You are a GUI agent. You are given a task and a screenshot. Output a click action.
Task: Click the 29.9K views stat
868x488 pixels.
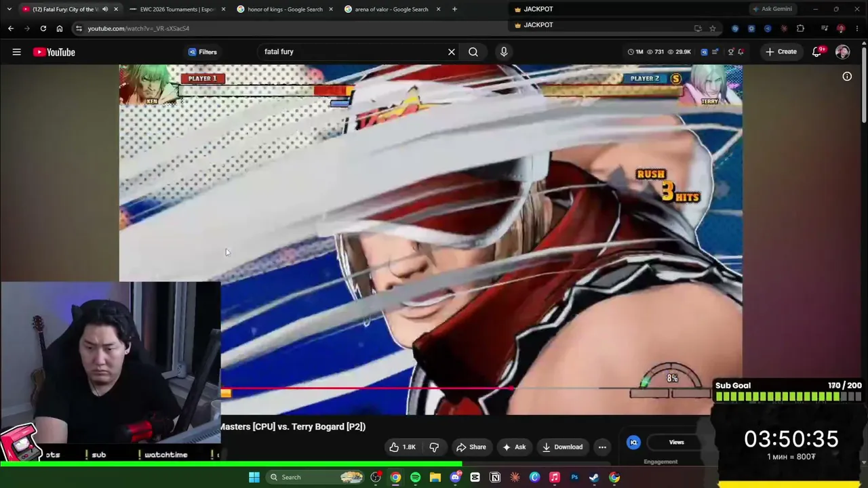point(679,52)
